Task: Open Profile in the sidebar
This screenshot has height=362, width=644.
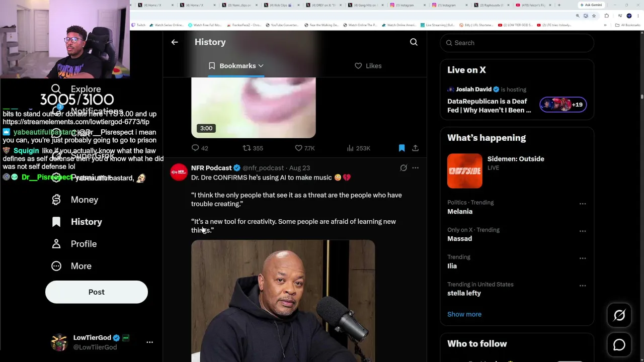Action: coord(74,244)
